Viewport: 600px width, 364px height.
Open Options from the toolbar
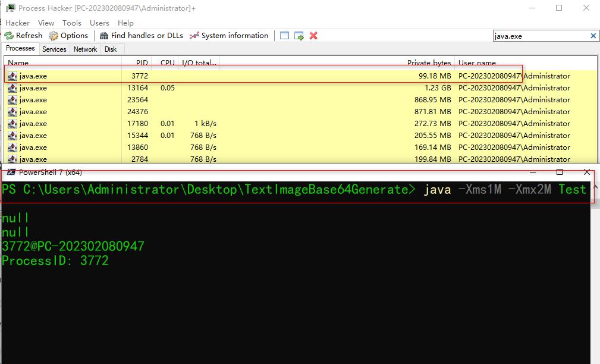coord(68,36)
